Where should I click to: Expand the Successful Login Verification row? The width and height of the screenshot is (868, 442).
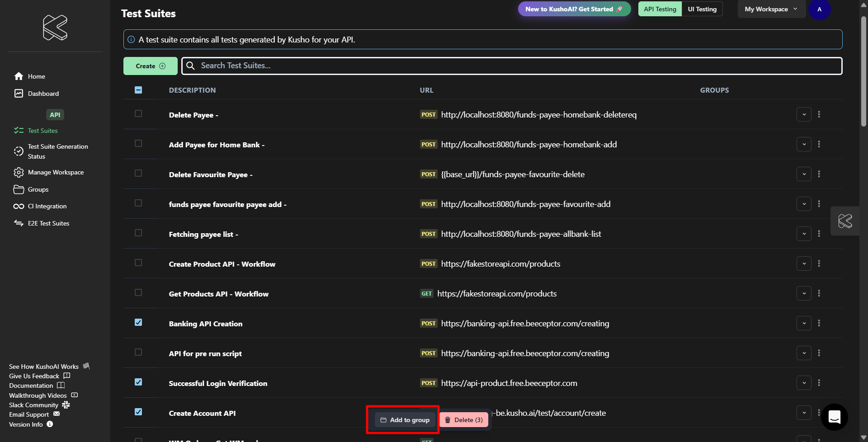coord(803,383)
